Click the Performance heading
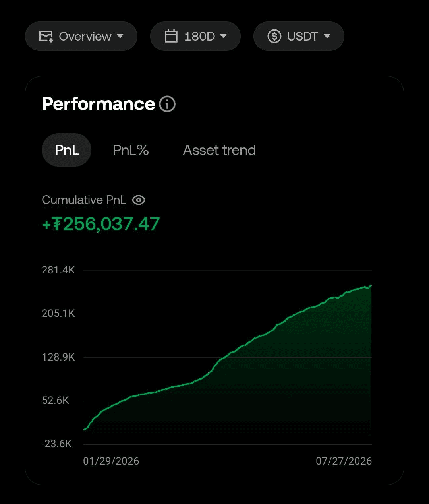The width and height of the screenshot is (429, 504). click(99, 104)
